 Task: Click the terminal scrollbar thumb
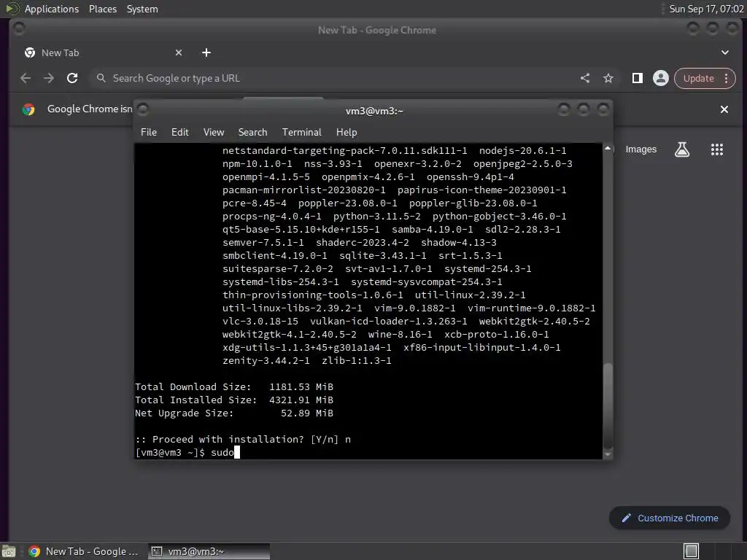click(608, 405)
